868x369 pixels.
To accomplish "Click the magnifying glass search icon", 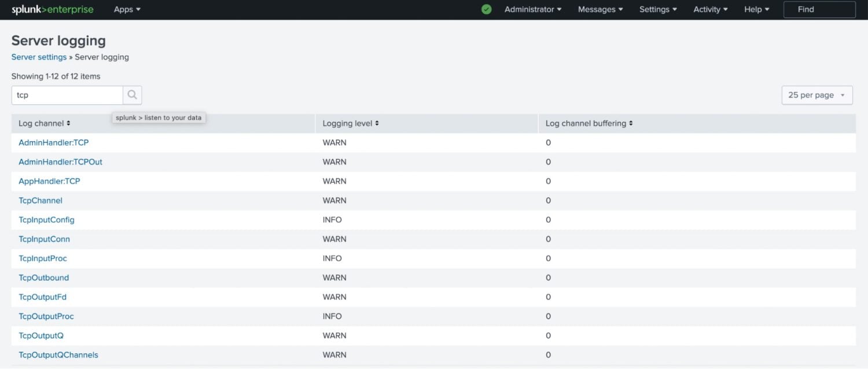I will (x=133, y=95).
